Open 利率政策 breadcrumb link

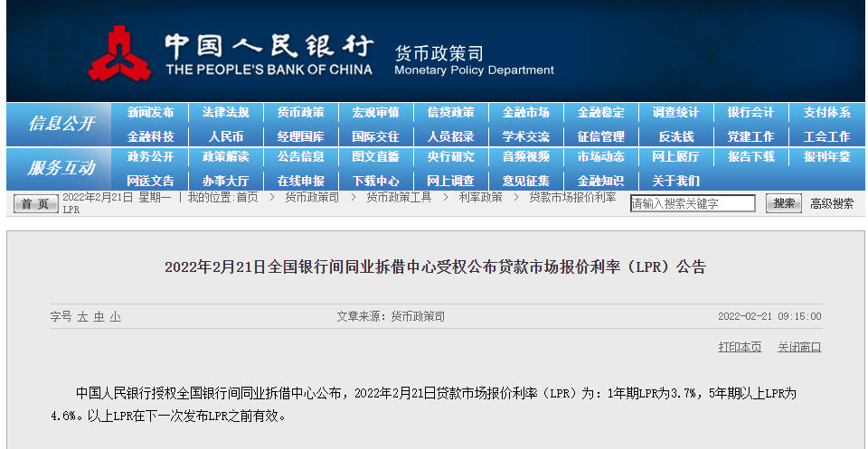pyautogui.click(x=480, y=198)
